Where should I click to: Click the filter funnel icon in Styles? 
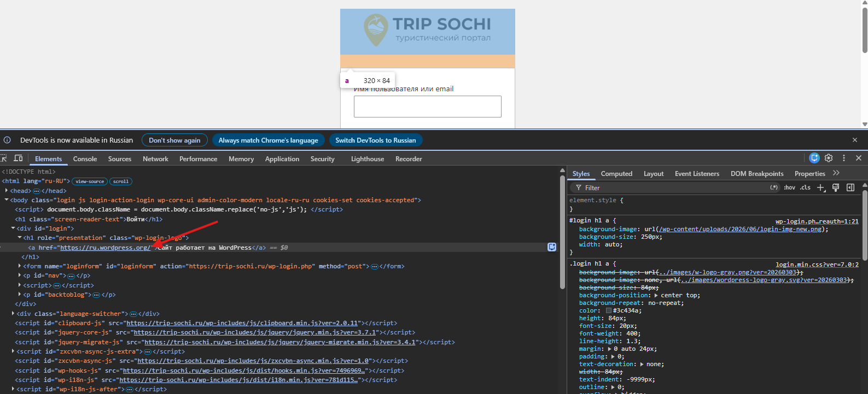[x=579, y=187]
